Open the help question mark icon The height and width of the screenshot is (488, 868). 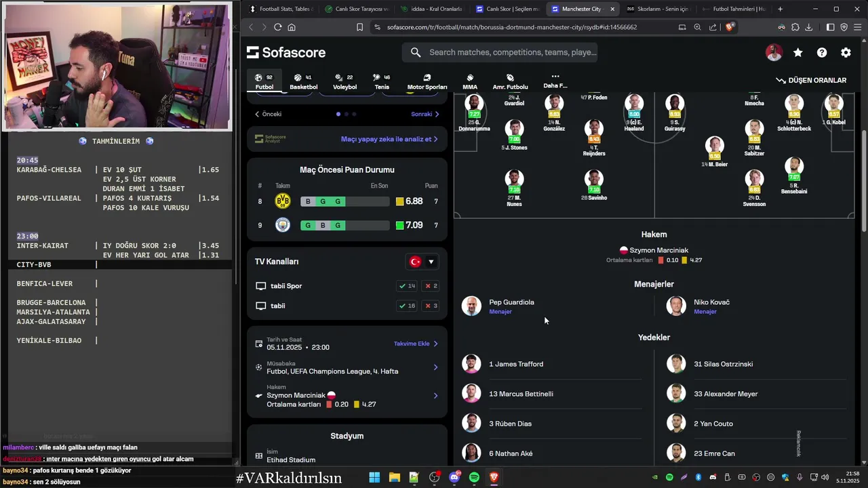822,52
